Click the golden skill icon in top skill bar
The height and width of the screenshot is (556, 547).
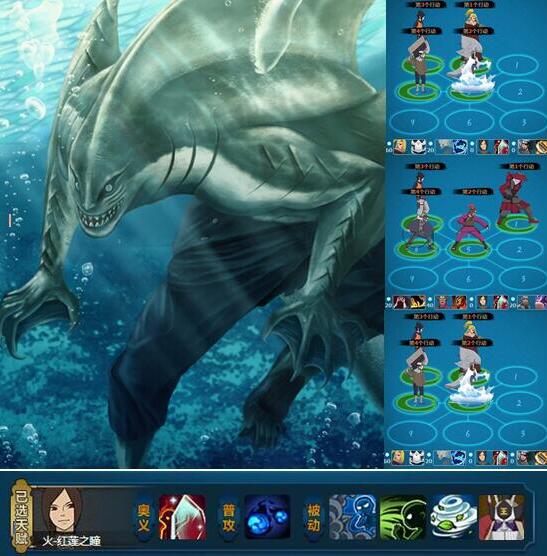tap(541, 147)
